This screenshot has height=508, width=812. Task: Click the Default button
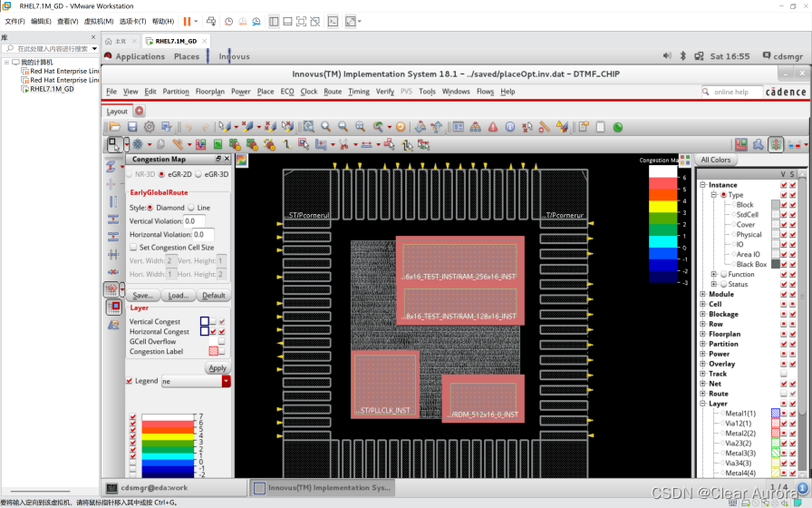tap(213, 296)
